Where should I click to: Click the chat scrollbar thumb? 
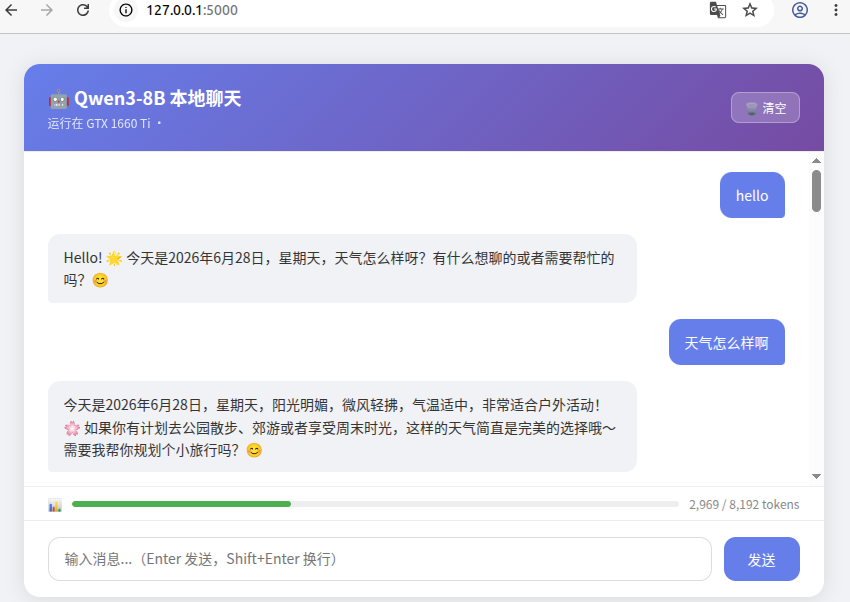816,191
